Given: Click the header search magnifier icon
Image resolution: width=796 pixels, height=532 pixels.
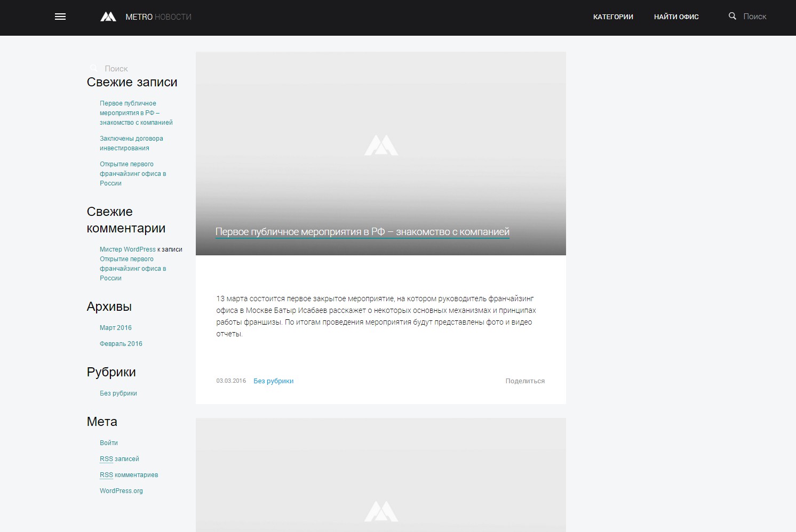Looking at the screenshot, I should click(733, 16).
